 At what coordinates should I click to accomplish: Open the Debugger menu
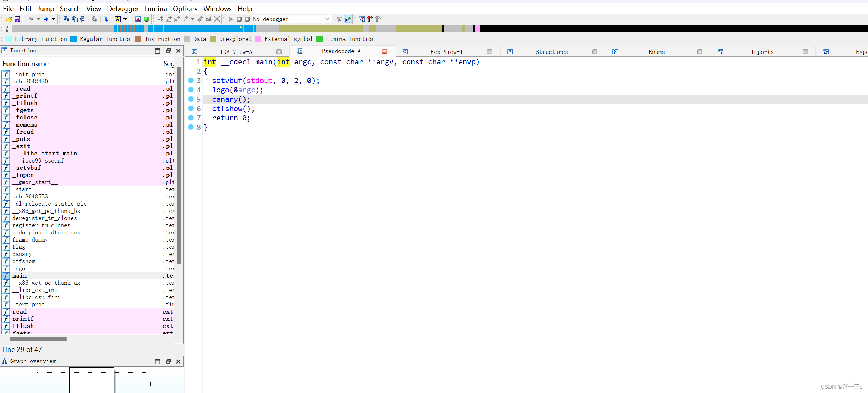tap(122, 9)
